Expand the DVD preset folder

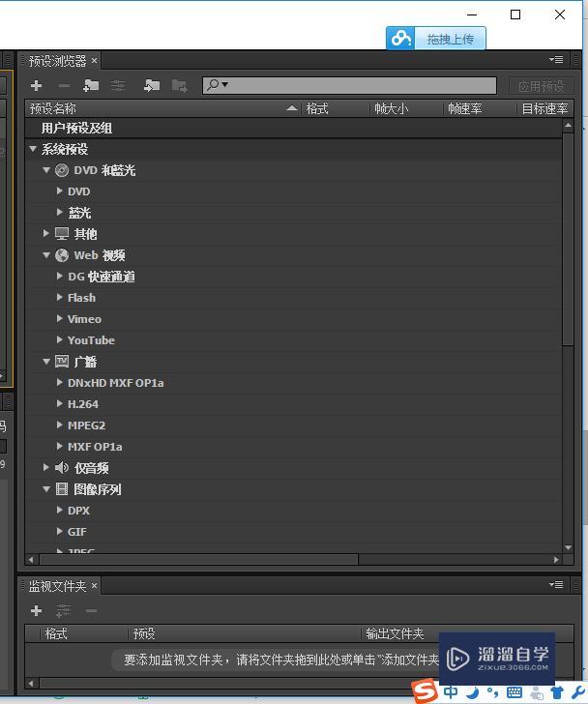(x=59, y=191)
